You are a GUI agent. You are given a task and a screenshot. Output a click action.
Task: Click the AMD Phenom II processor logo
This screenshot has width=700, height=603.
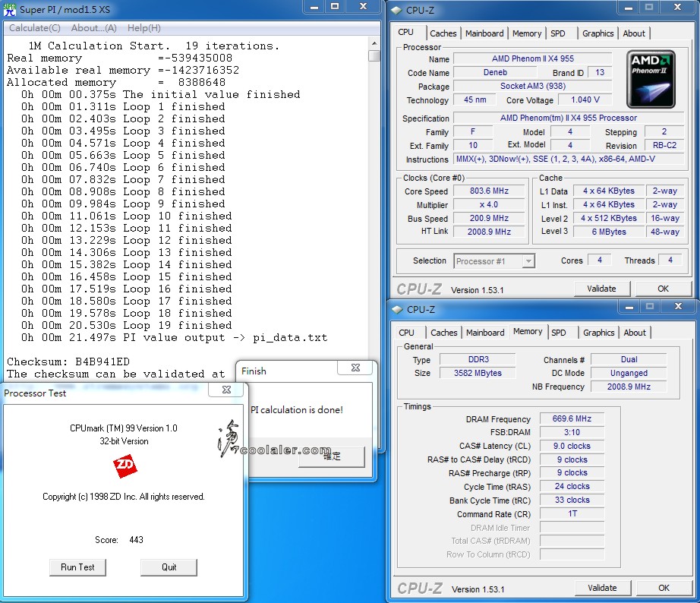(651, 79)
